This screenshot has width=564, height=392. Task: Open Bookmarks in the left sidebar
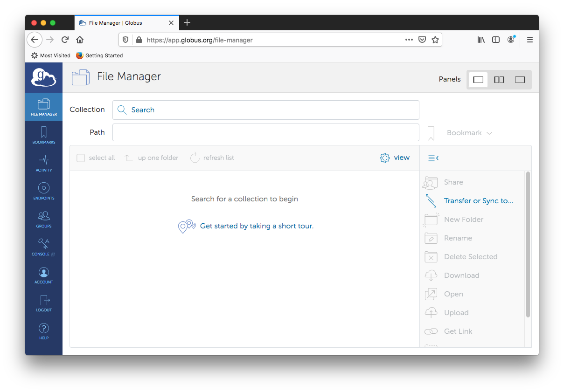tap(44, 135)
